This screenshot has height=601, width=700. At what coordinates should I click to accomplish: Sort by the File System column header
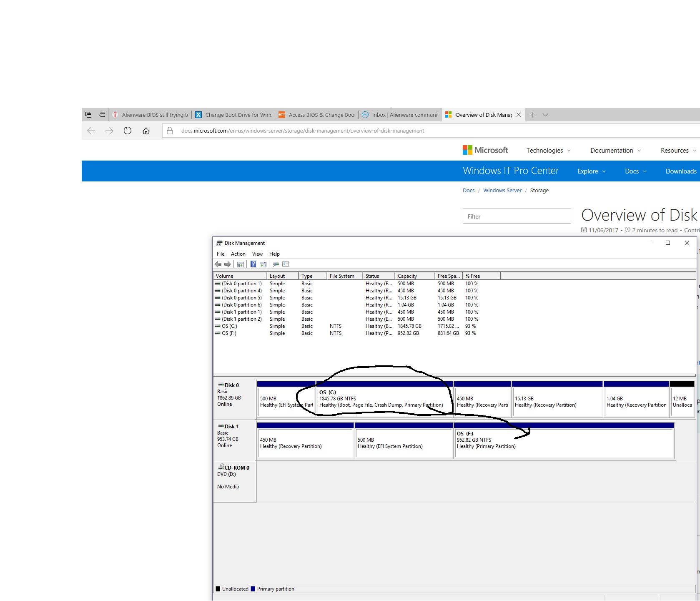344,276
